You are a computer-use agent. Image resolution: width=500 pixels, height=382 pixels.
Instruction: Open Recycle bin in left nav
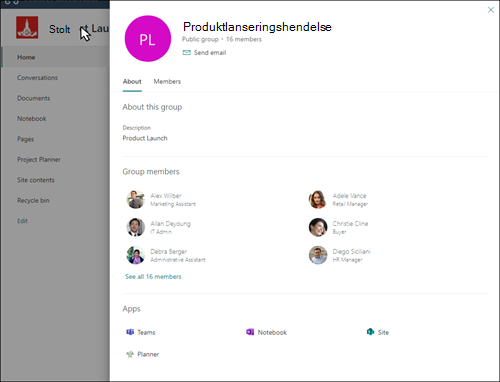33,200
